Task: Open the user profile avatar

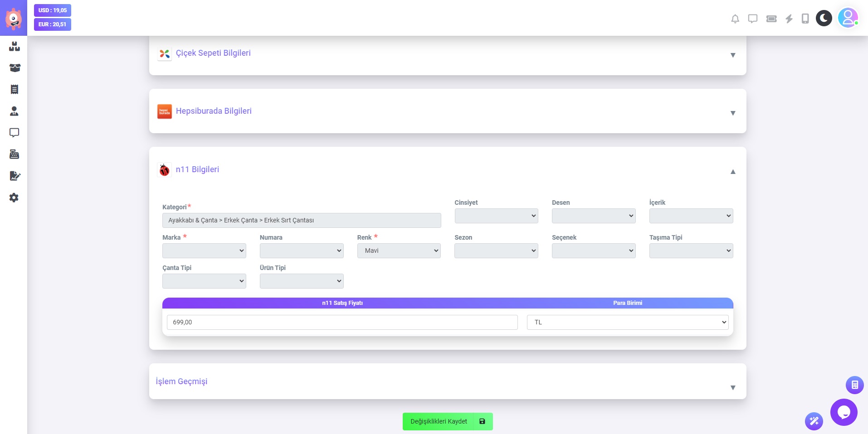Action: [848, 18]
